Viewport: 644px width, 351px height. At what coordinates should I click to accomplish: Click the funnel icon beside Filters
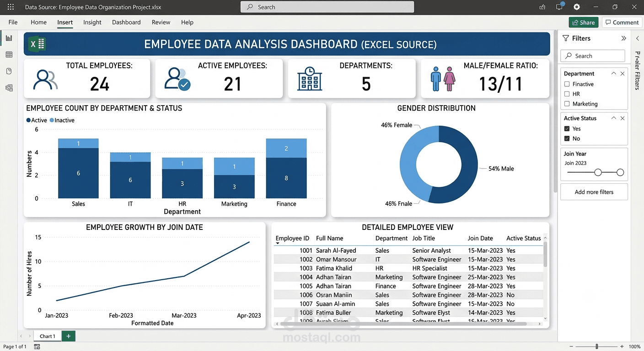click(x=566, y=38)
